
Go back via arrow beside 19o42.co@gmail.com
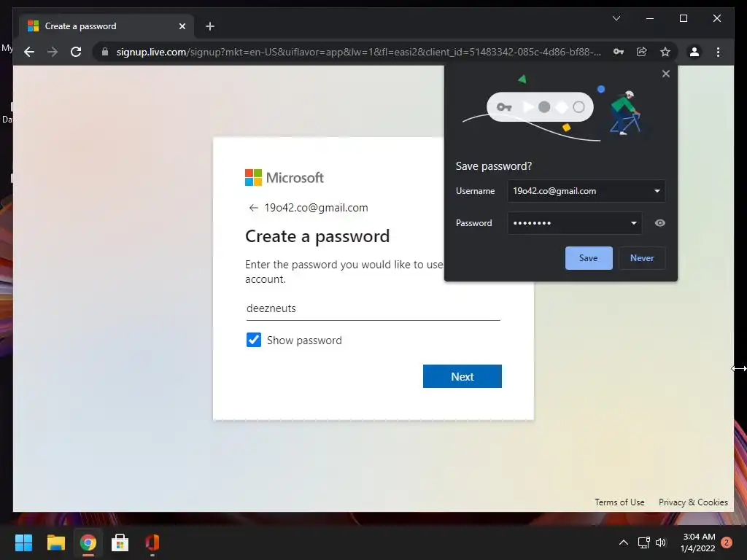coord(253,208)
